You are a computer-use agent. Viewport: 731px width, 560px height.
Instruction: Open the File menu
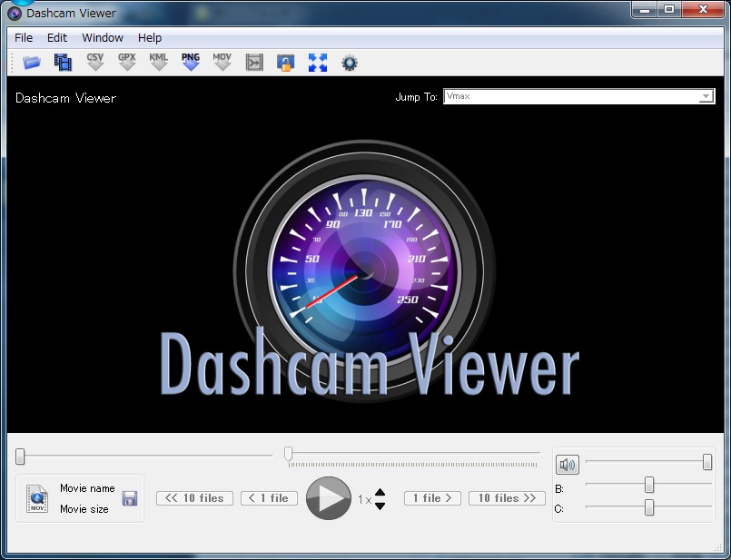tap(24, 38)
